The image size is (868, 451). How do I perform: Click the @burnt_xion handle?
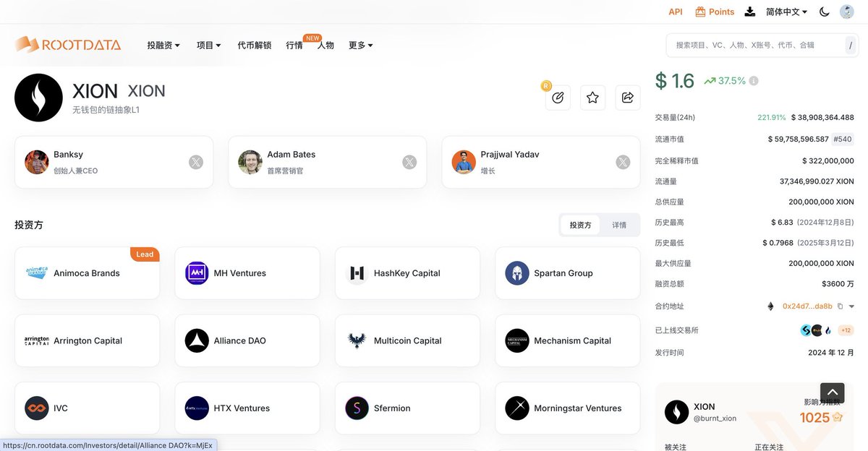click(715, 418)
